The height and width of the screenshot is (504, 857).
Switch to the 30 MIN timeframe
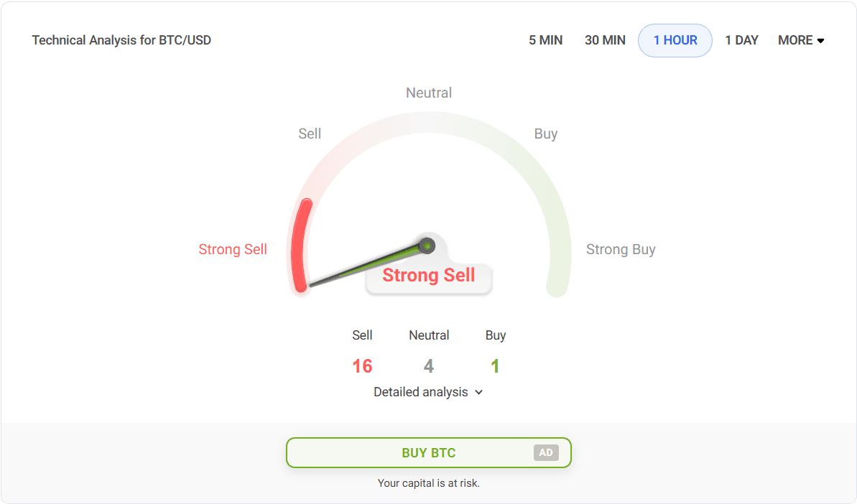tap(605, 40)
